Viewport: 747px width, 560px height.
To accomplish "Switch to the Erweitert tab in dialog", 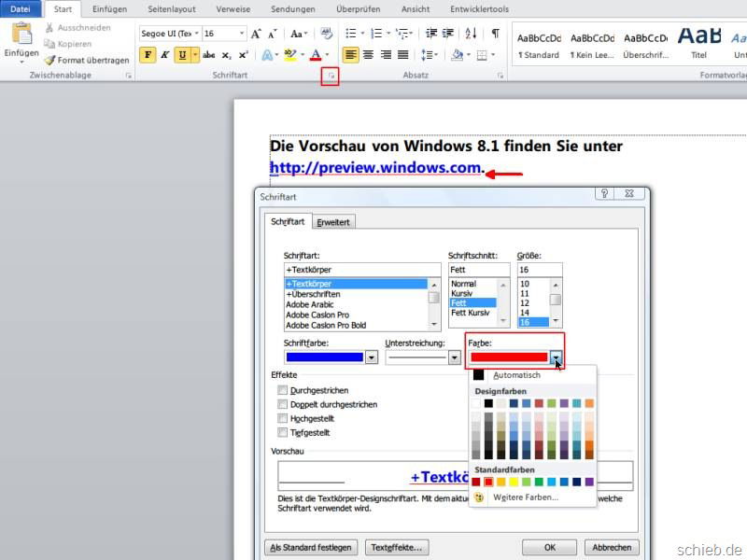I will click(333, 222).
